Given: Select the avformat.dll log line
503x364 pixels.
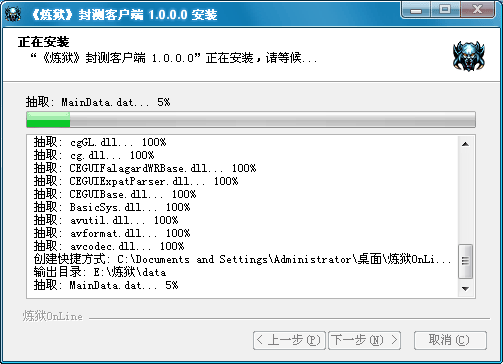Looking at the screenshot, I should (112, 233).
